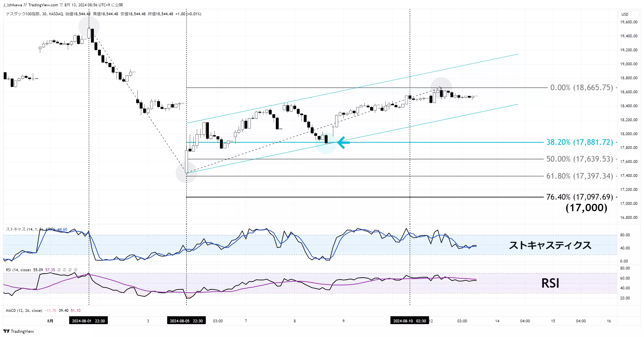This screenshot has height=337, width=644.
Task: Select the 終値18,544.48 close value
Action: 160,14
